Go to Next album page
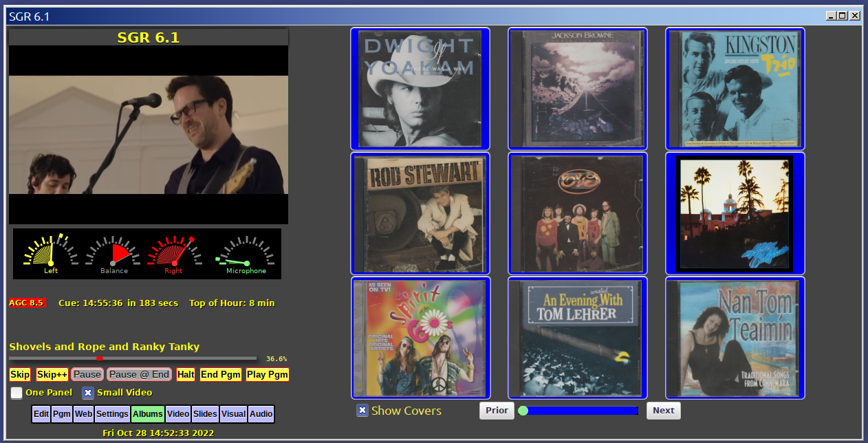Viewport: 868px width, 443px height. pyautogui.click(x=664, y=411)
